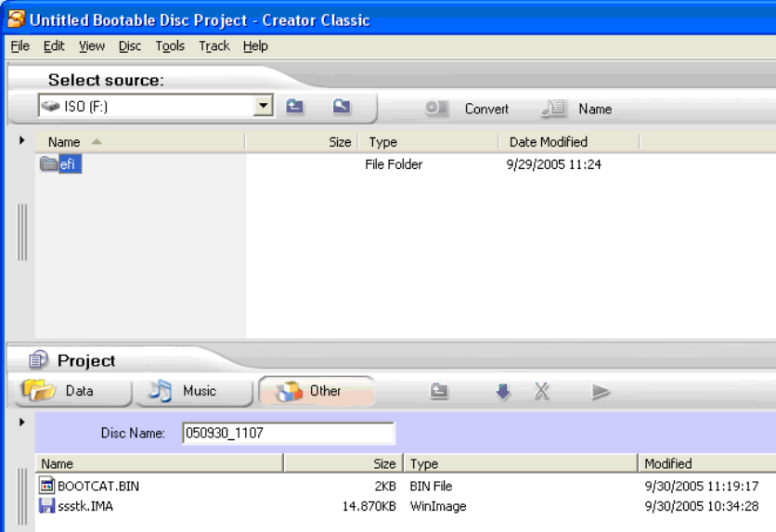The height and width of the screenshot is (532, 776).
Task: Switch to the Other project tab
Action: [317, 391]
